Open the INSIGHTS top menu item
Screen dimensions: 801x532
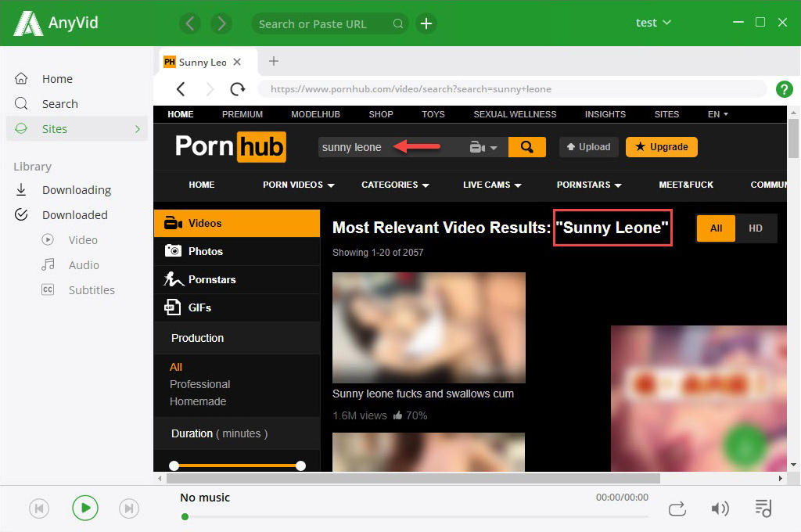(x=605, y=114)
